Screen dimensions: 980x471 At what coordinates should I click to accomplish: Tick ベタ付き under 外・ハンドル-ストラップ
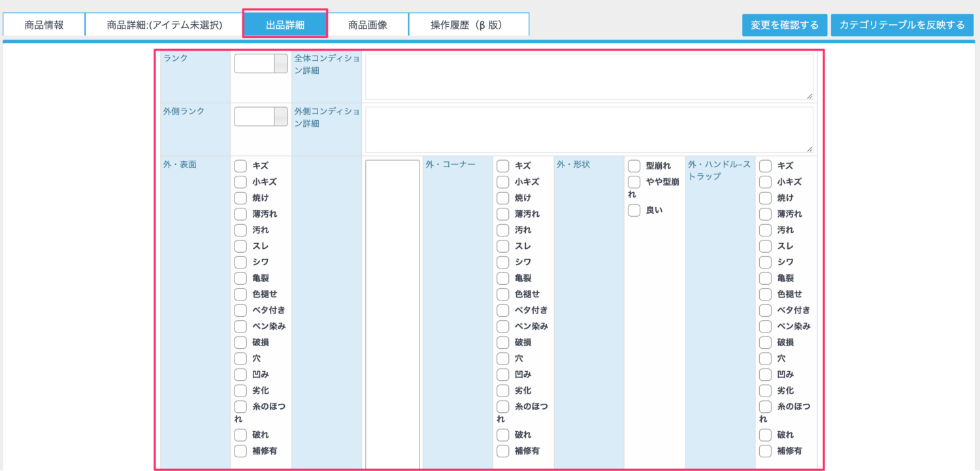[766, 310]
